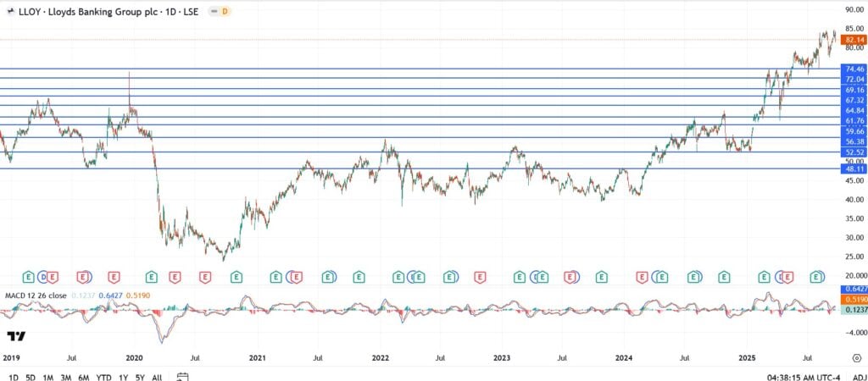
Task: Open the red earnings marker near Jul 2020
Action: pyautogui.click(x=205, y=276)
